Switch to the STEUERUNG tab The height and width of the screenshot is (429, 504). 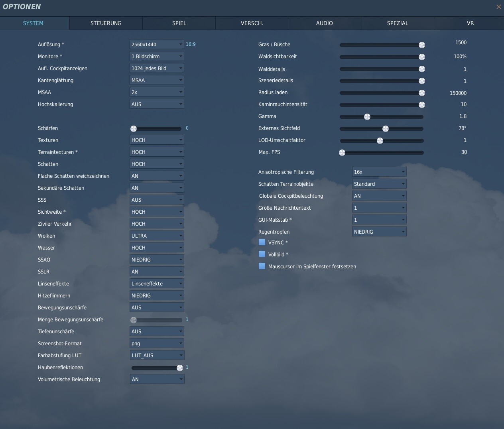[x=106, y=23]
